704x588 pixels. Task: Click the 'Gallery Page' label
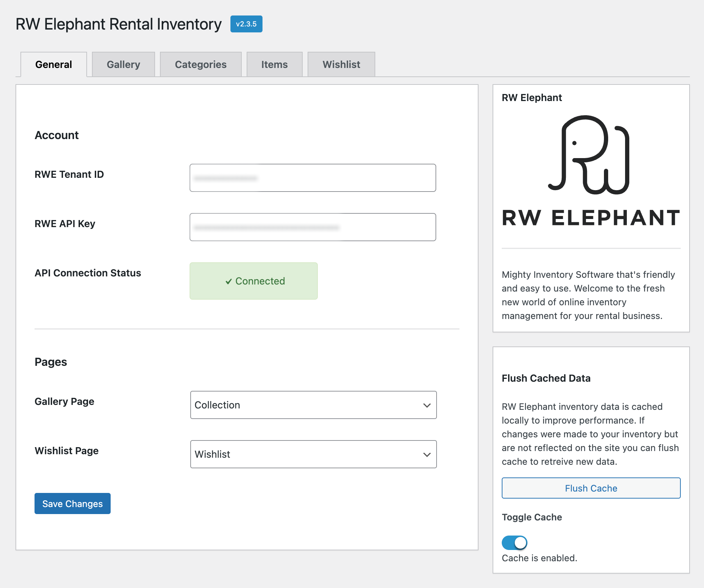tap(64, 401)
